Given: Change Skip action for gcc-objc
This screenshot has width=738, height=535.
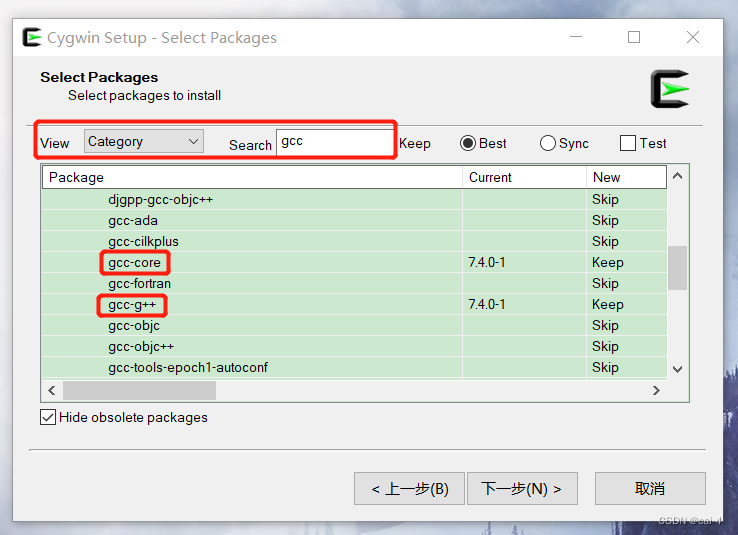Looking at the screenshot, I should (x=605, y=326).
